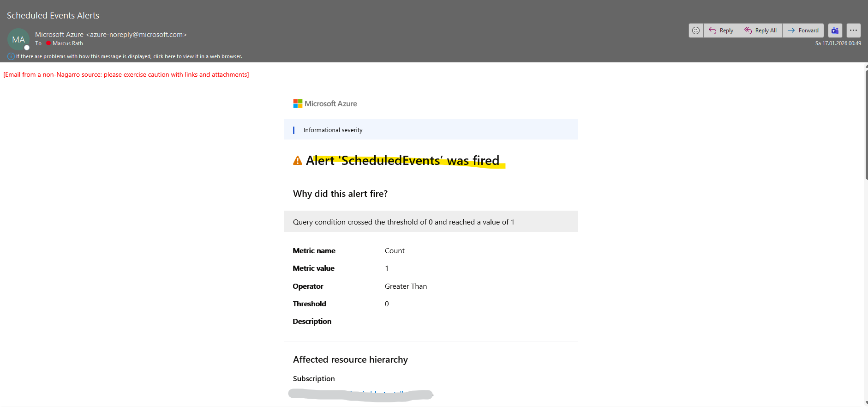Click the Greater Than operator value
The height and width of the screenshot is (407, 868).
(406, 286)
